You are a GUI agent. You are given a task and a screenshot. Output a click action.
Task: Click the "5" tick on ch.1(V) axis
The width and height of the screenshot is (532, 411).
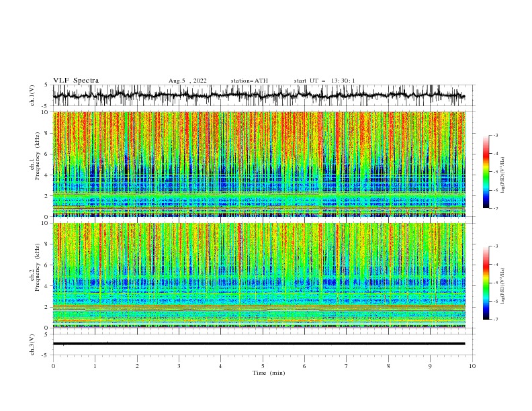(47, 85)
